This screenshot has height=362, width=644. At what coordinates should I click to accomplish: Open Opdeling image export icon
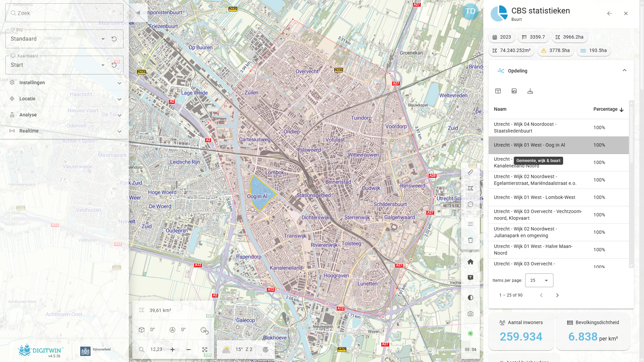click(x=514, y=91)
